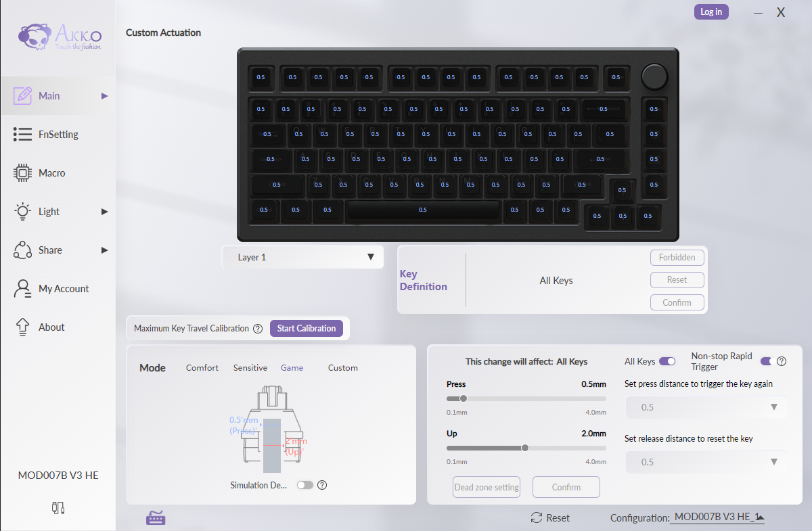The image size is (812, 531).
Task: Open the Layer 1 dropdown
Action: [x=302, y=257]
